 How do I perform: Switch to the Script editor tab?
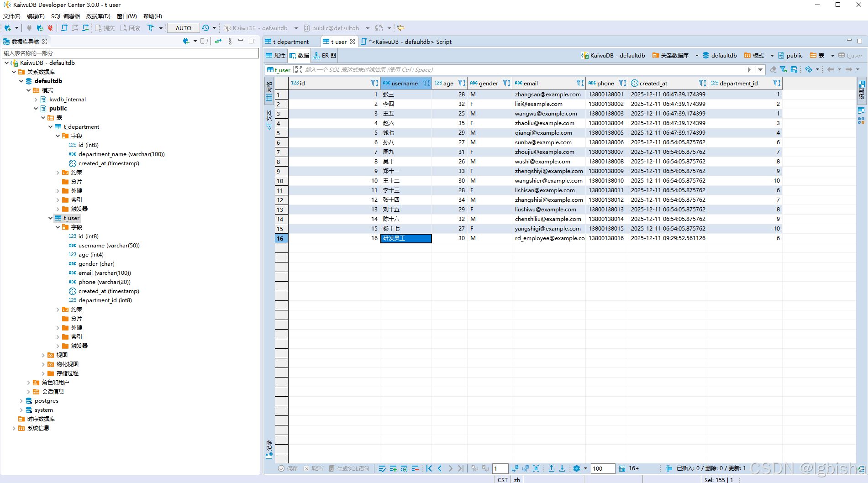406,42
